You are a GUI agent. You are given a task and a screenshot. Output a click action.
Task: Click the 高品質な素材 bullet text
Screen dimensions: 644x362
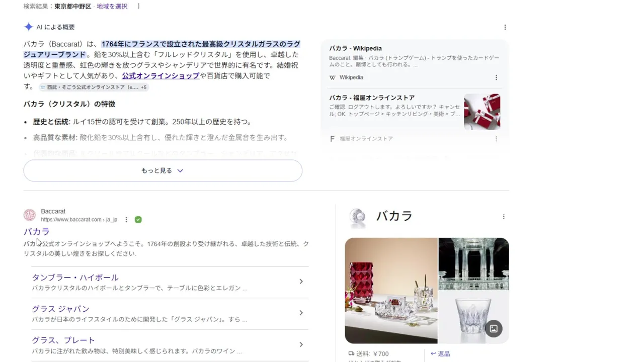55,137
